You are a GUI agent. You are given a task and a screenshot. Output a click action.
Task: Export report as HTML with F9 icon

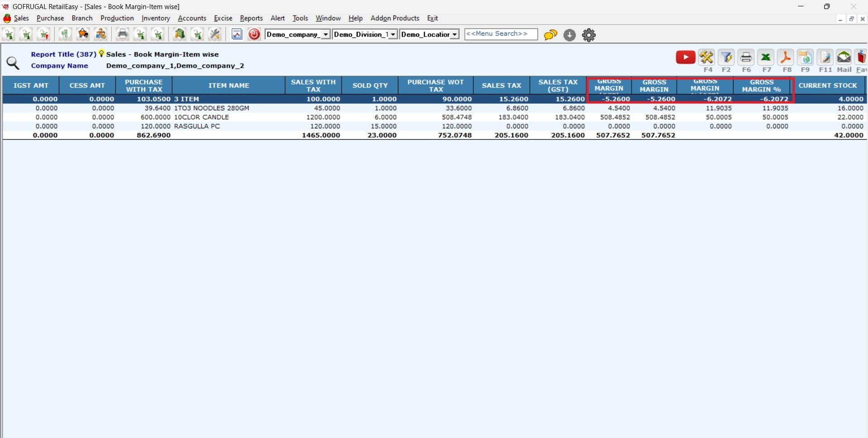point(805,57)
